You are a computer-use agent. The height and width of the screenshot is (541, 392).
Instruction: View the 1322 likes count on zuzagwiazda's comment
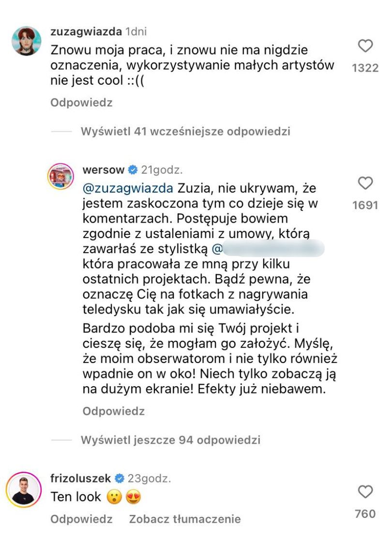[x=365, y=68]
